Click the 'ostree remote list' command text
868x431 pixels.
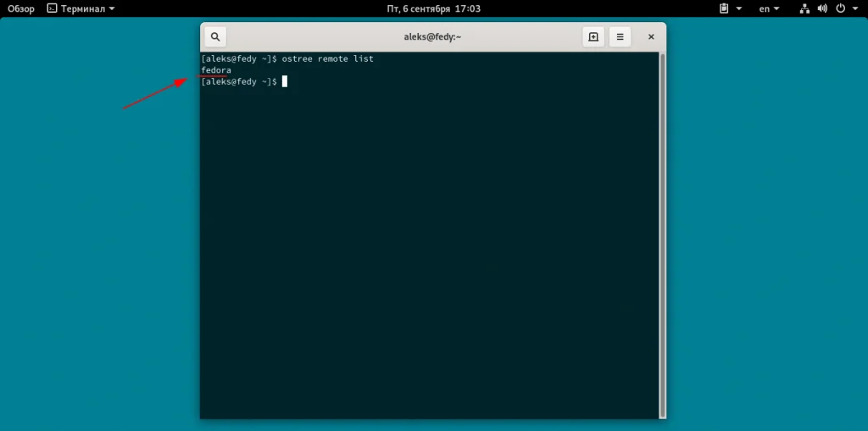click(x=328, y=58)
